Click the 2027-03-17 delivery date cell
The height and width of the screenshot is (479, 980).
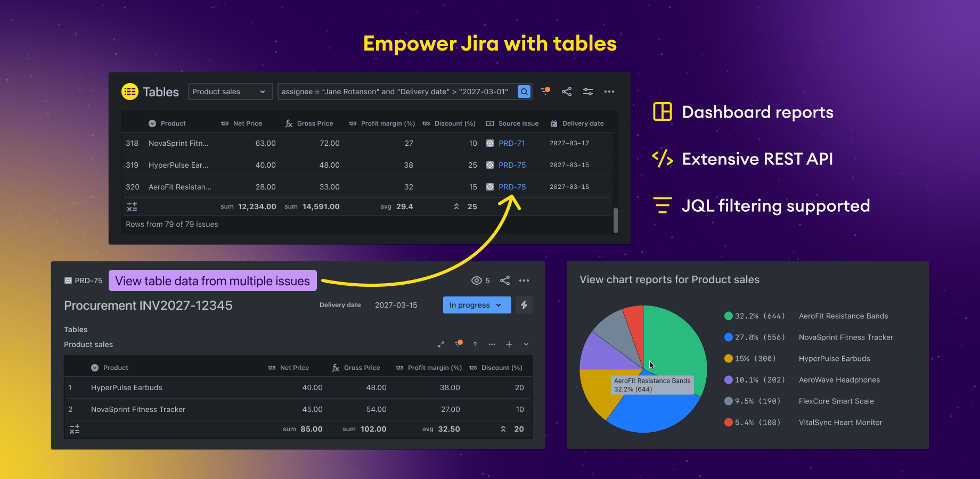click(569, 143)
